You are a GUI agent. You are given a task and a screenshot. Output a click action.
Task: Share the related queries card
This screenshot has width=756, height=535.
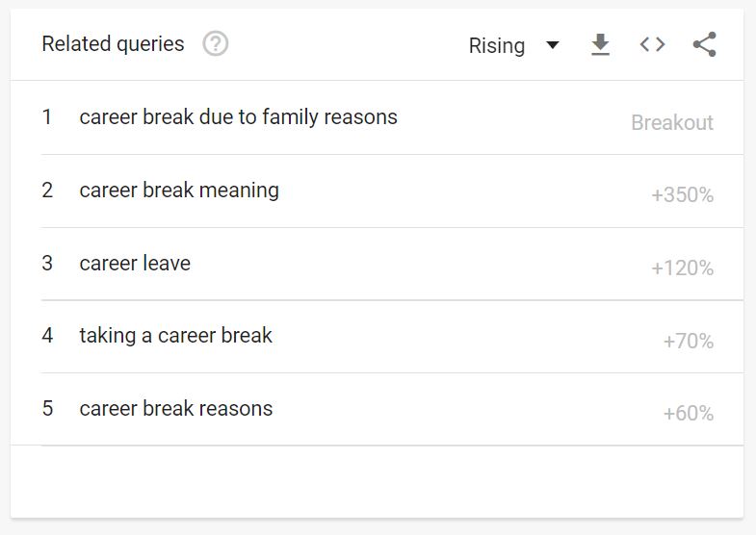pyautogui.click(x=704, y=44)
